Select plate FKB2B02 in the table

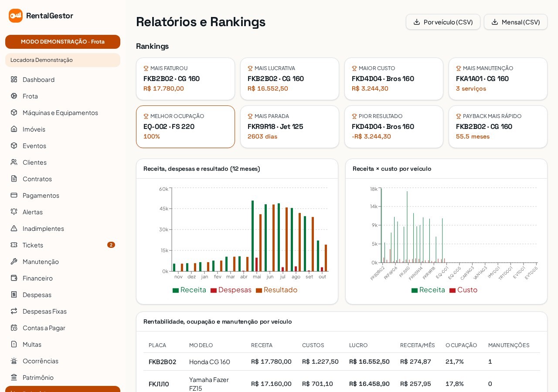162,362
